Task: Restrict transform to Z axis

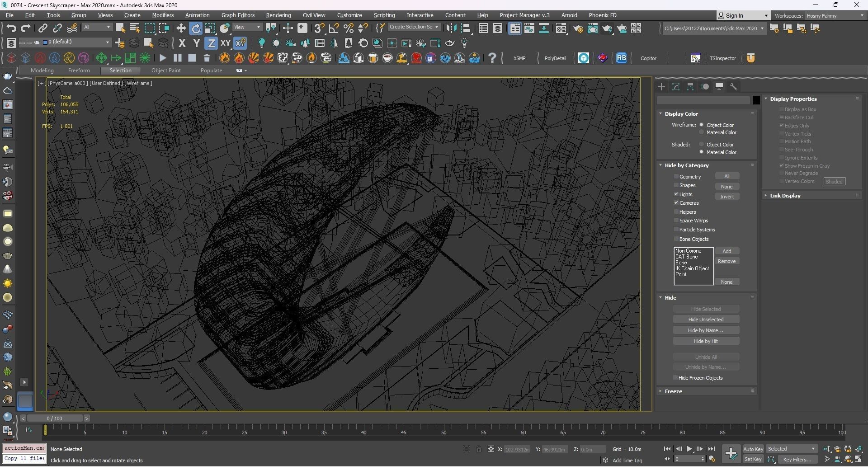Action: click(x=211, y=43)
